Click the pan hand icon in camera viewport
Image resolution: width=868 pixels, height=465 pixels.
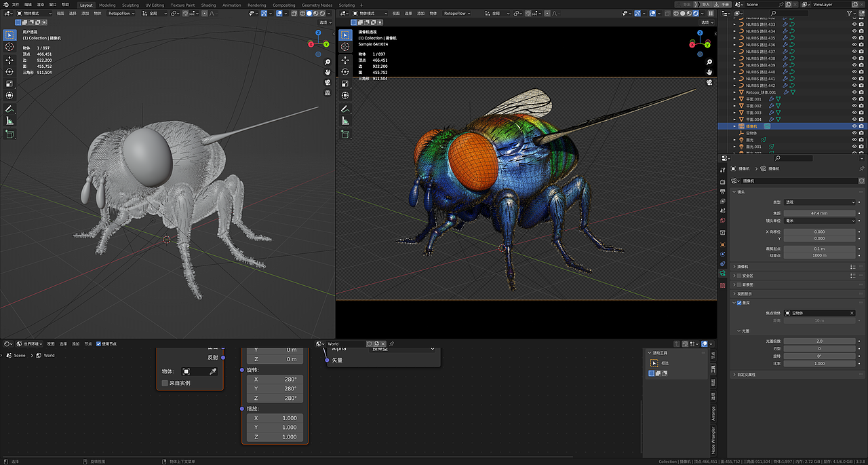pos(709,72)
